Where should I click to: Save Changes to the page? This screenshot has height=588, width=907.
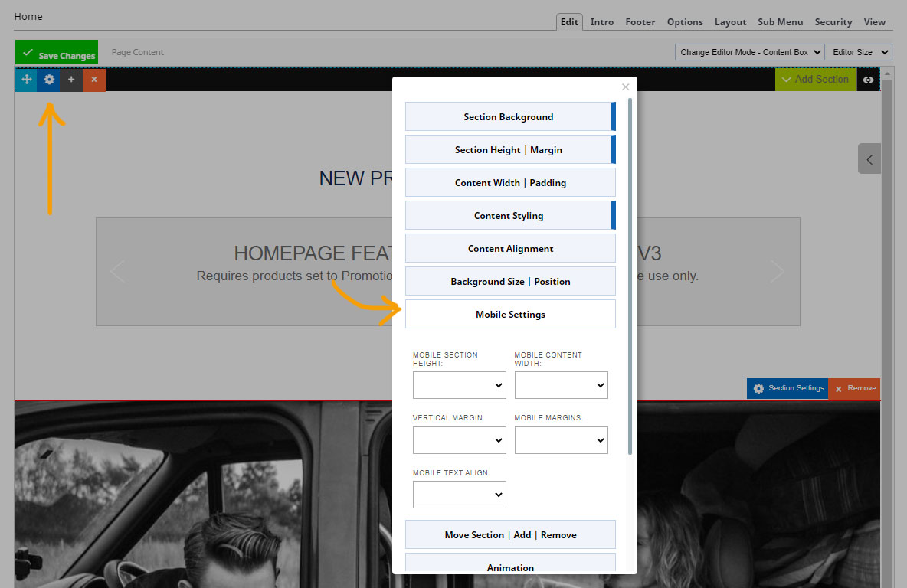57,52
